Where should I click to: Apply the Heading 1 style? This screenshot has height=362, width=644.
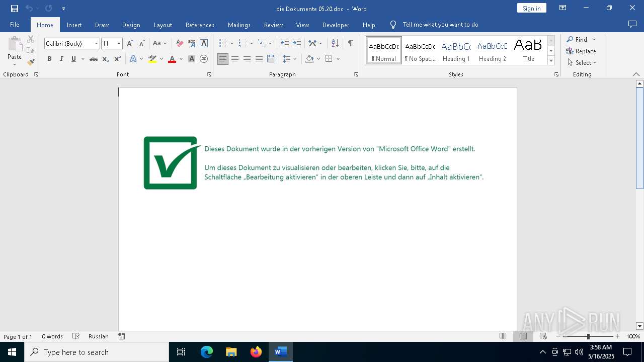pos(456,50)
